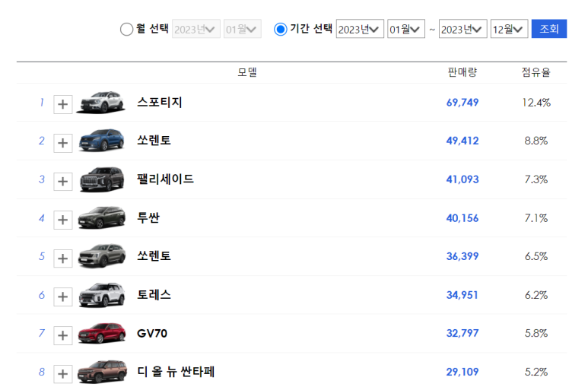Expand rank 2 쏘렌토 row plus button
The height and width of the screenshot is (390, 588).
pyautogui.click(x=63, y=143)
